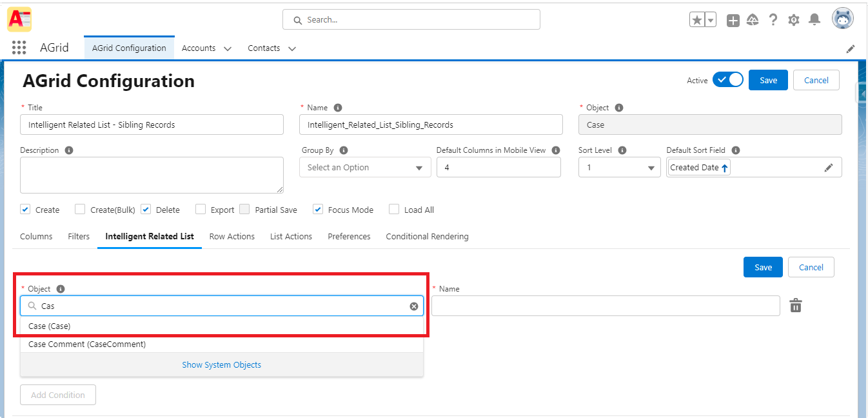Viewport: 868px width, 418px height.
Task: Check the Export checkbox
Action: click(201, 209)
